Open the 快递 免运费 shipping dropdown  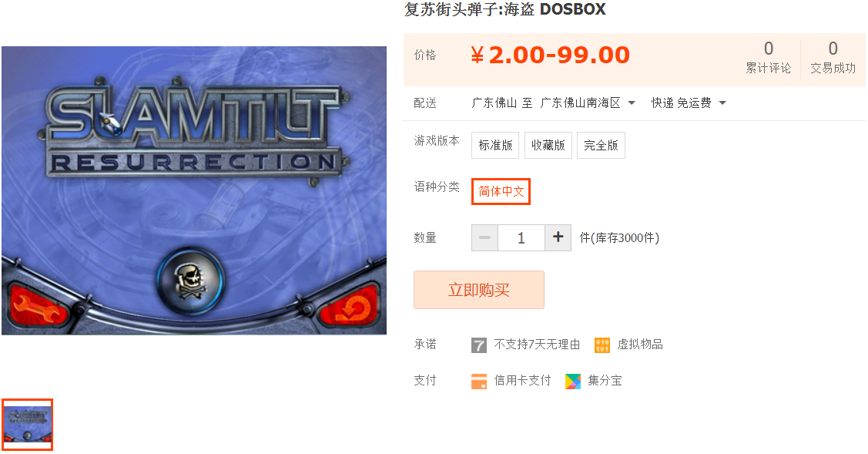point(689,103)
